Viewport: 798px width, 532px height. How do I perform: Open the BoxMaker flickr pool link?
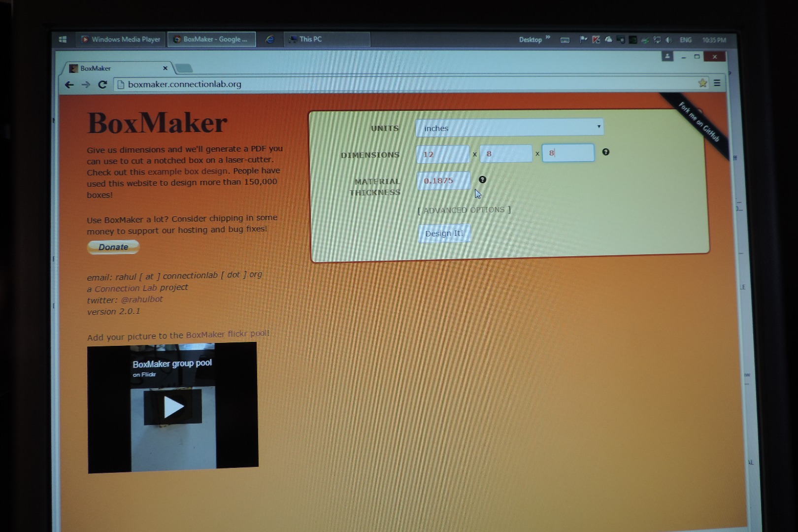pyautogui.click(x=228, y=334)
